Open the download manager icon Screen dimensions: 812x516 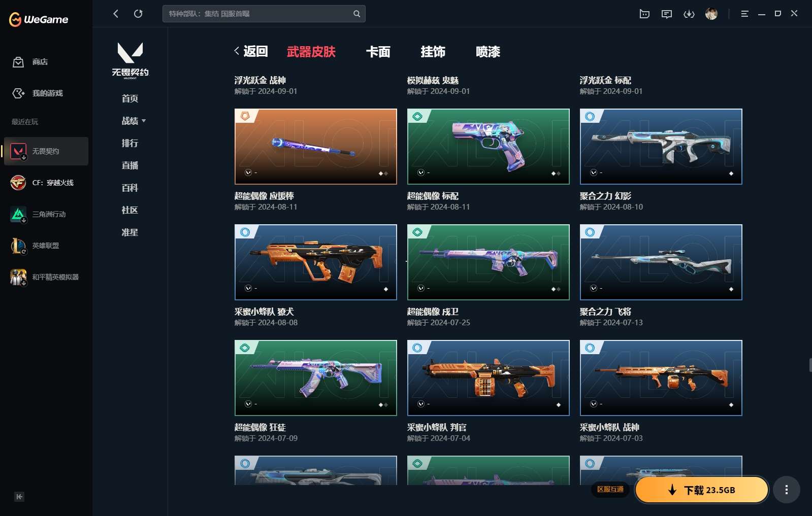[689, 14]
